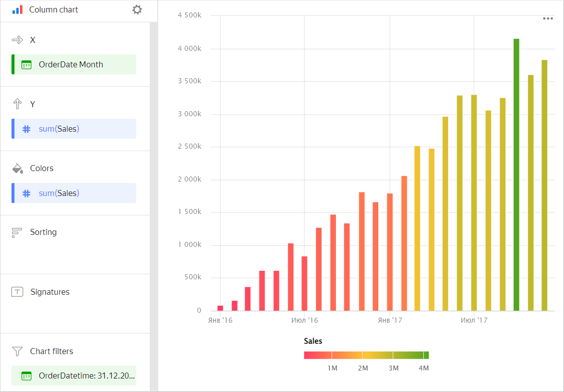The width and height of the screenshot is (564, 392).
Task: Click the Colors paint bucket icon
Action: coord(17,169)
